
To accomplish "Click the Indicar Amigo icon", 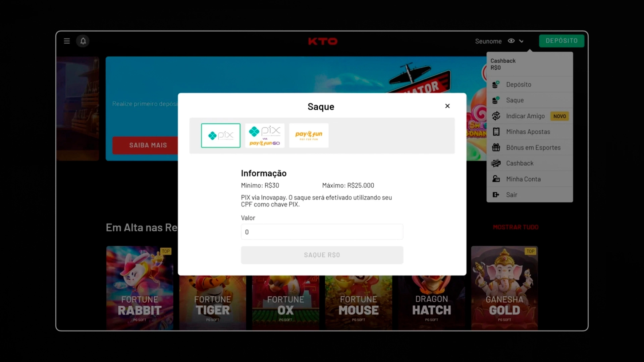I will click(496, 116).
